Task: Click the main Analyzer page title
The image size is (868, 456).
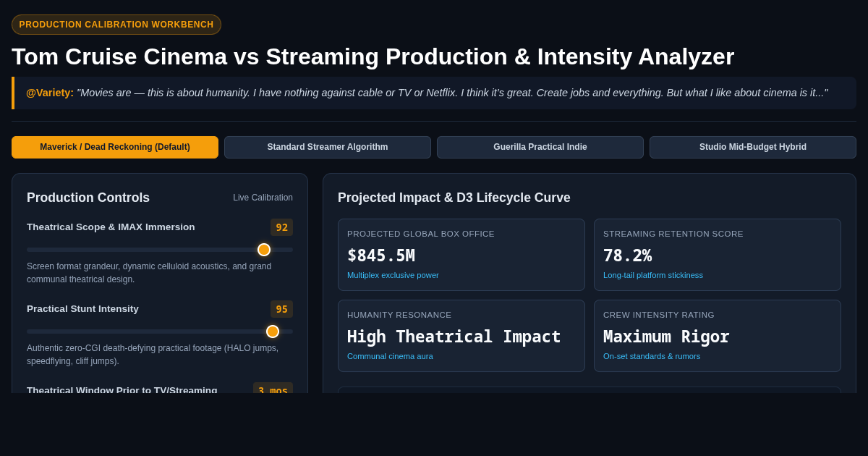Action: (373, 56)
